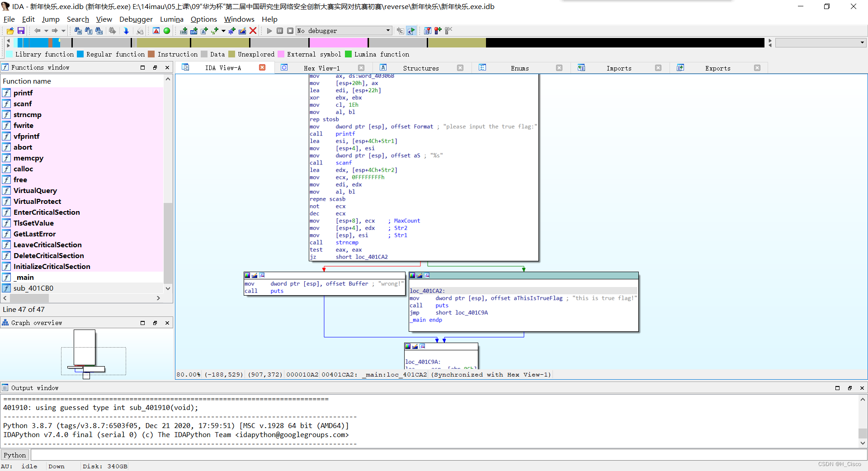Select the Jump to next address icon

coord(127,31)
